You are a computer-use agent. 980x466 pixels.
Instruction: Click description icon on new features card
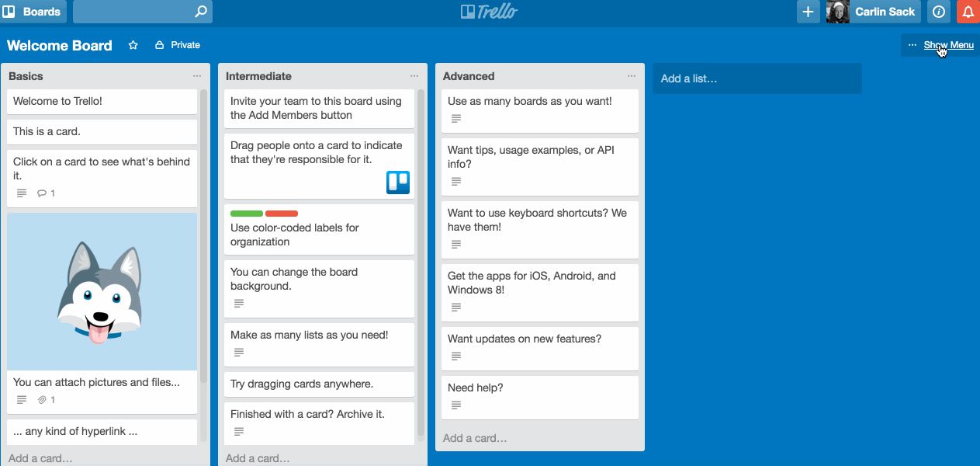click(x=456, y=356)
